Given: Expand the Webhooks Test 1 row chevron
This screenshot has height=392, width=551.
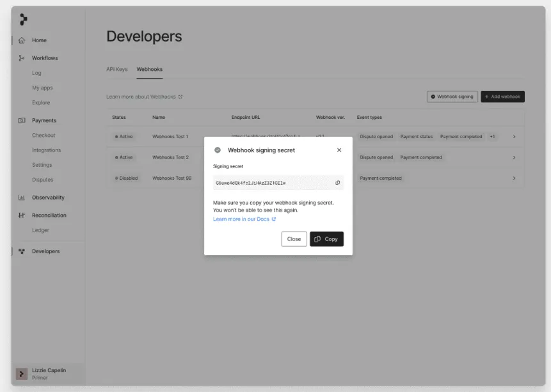Looking at the screenshot, I should (x=514, y=136).
